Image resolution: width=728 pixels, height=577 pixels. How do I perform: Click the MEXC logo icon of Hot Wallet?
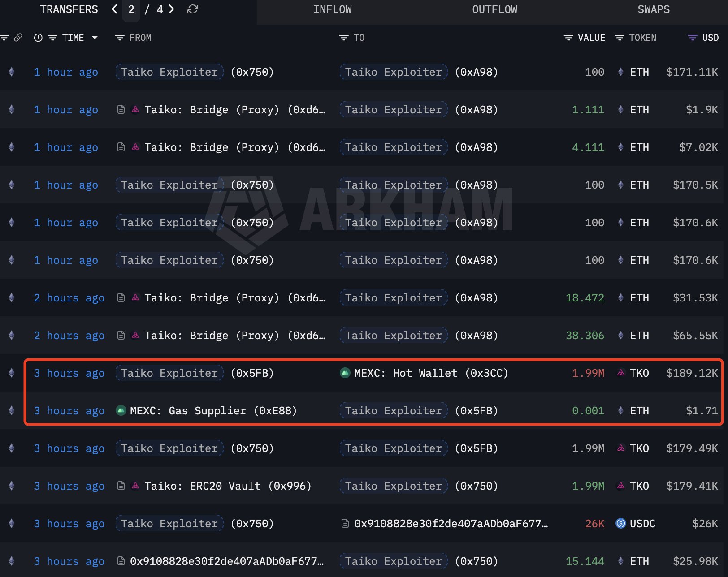[x=345, y=373]
